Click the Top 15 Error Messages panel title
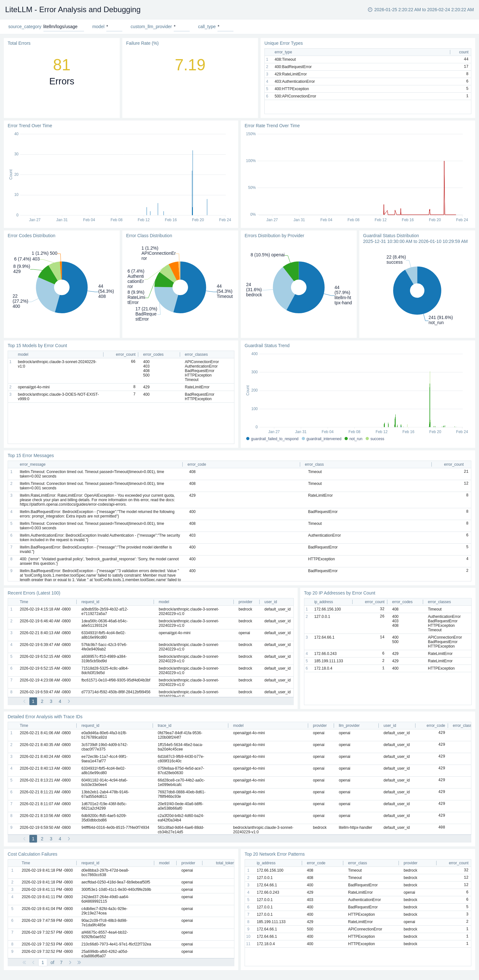The image size is (479, 980). [x=31, y=455]
